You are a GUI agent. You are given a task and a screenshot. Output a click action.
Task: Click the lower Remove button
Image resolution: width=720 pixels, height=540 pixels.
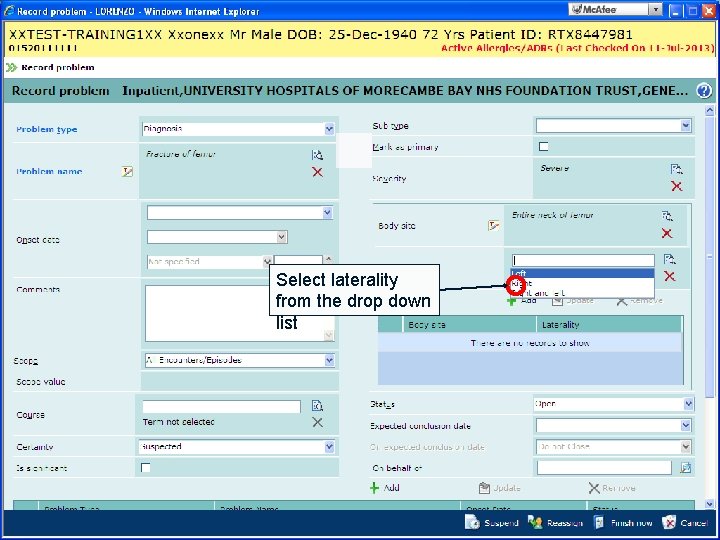612,488
